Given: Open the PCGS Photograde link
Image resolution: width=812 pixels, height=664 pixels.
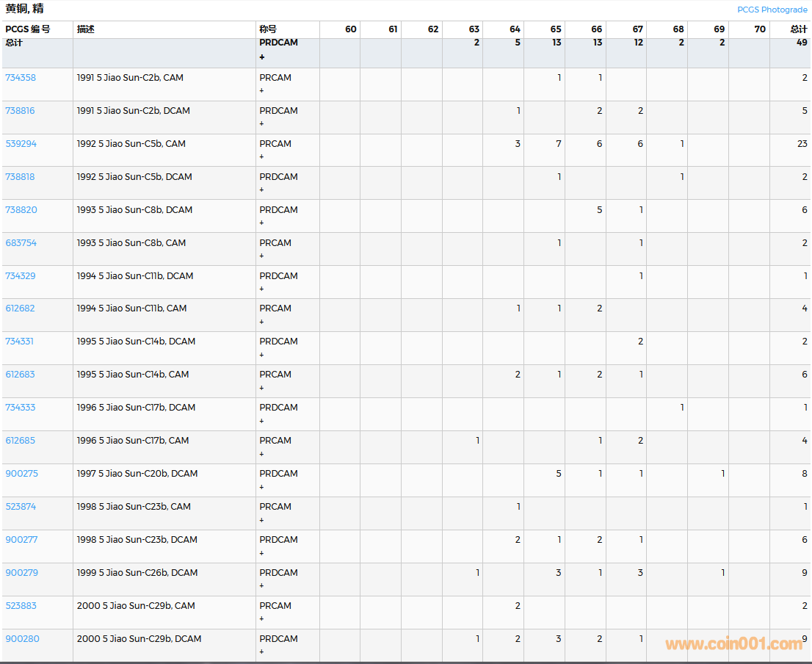Looking at the screenshot, I should (x=772, y=10).
